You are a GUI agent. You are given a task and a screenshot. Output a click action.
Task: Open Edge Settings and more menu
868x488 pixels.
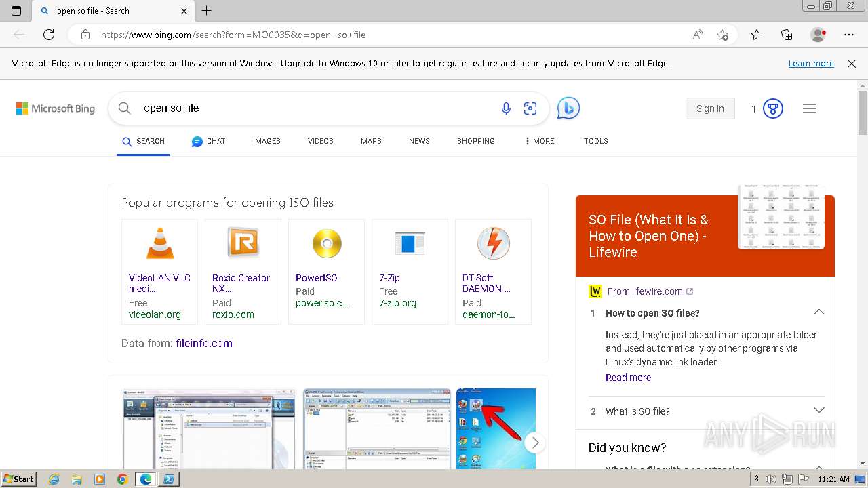(x=849, y=35)
